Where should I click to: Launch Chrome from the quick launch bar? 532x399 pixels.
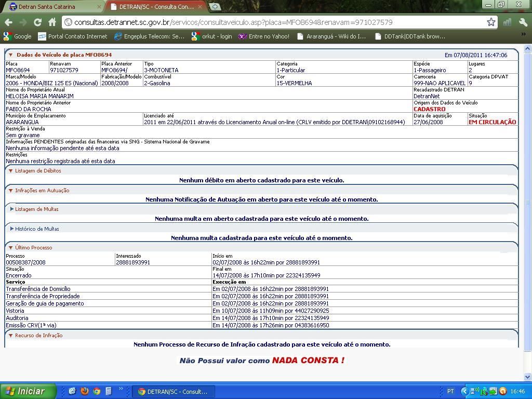(x=97, y=391)
